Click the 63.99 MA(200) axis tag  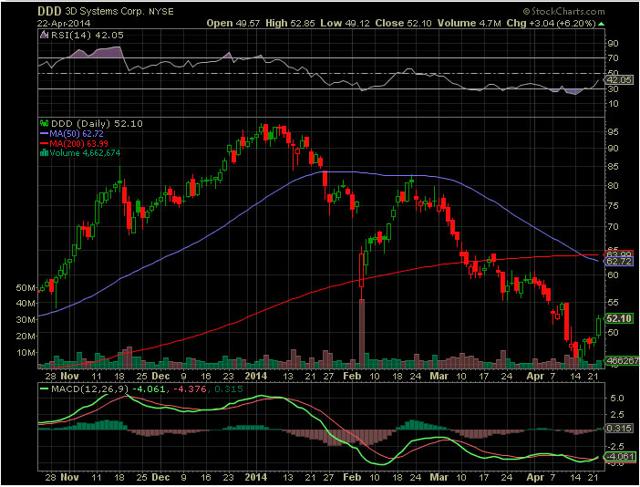[x=619, y=254]
